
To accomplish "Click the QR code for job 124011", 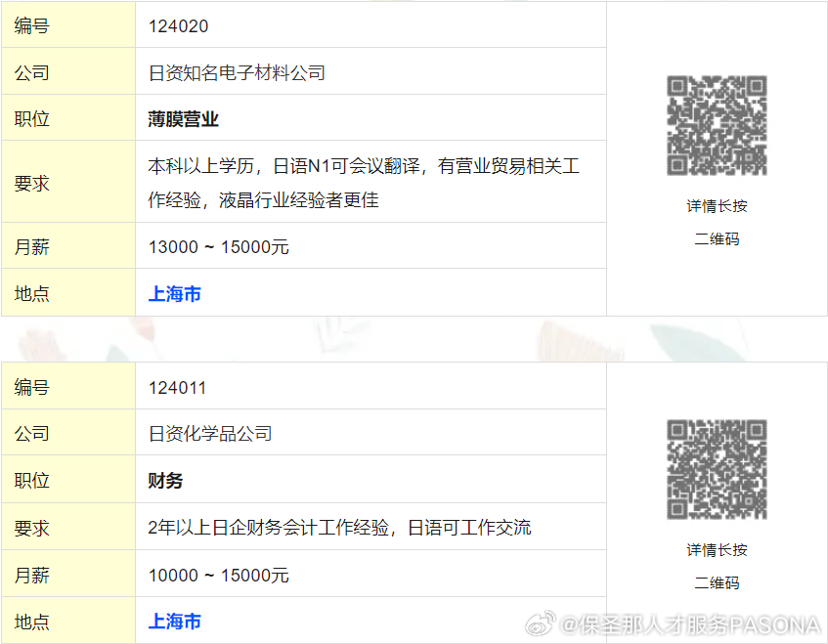I will [x=717, y=469].
